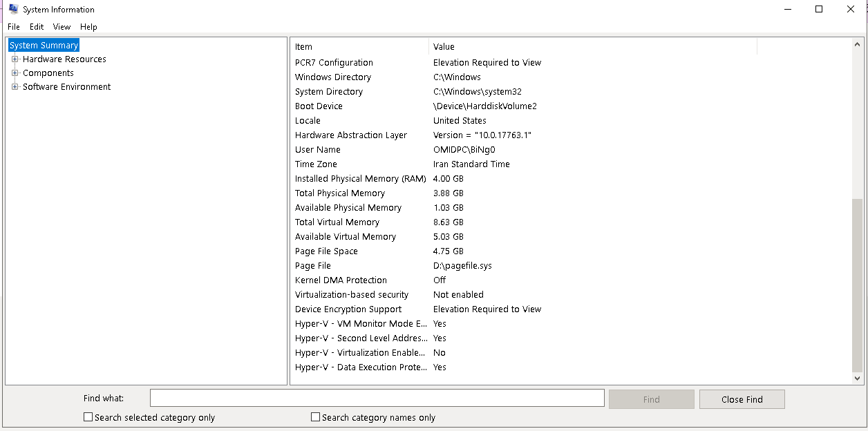Open the View menu
868x431 pixels.
pos(62,27)
